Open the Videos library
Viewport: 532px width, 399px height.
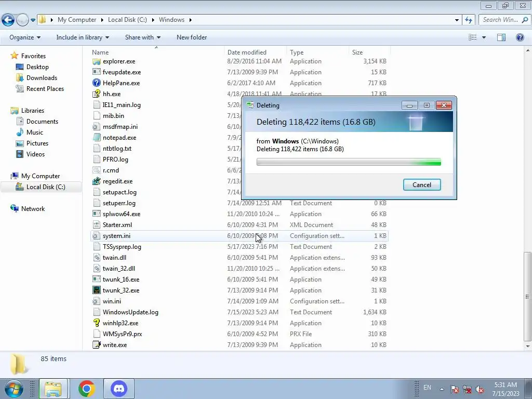(x=35, y=154)
